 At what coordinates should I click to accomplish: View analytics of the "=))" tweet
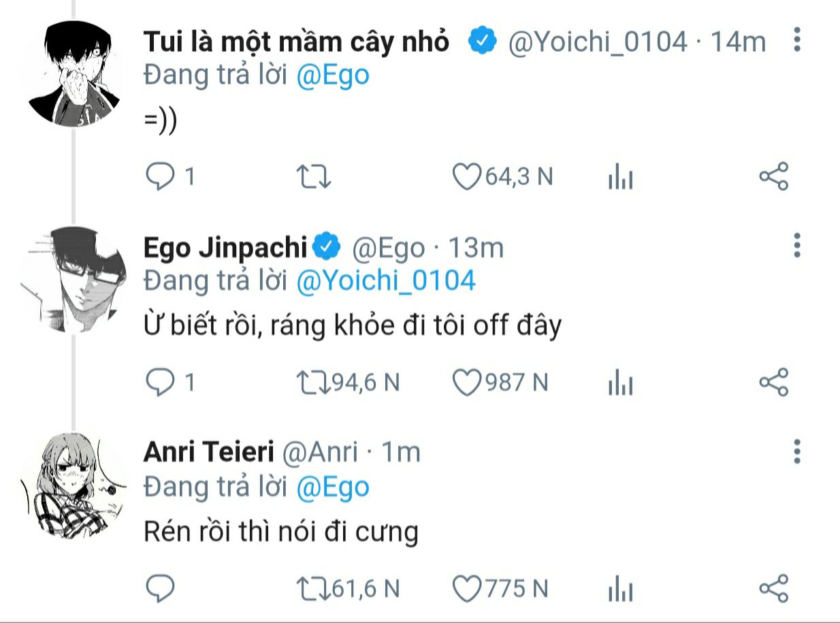[x=620, y=178]
